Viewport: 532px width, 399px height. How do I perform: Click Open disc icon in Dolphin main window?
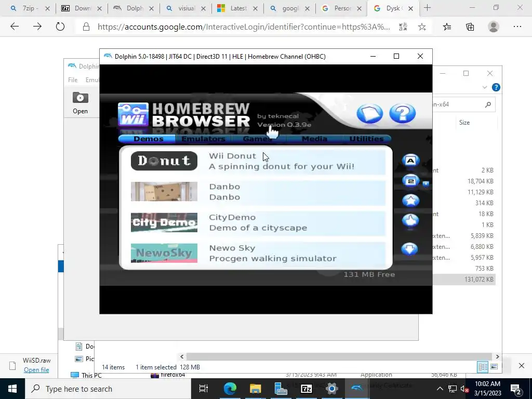(x=80, y=103)
